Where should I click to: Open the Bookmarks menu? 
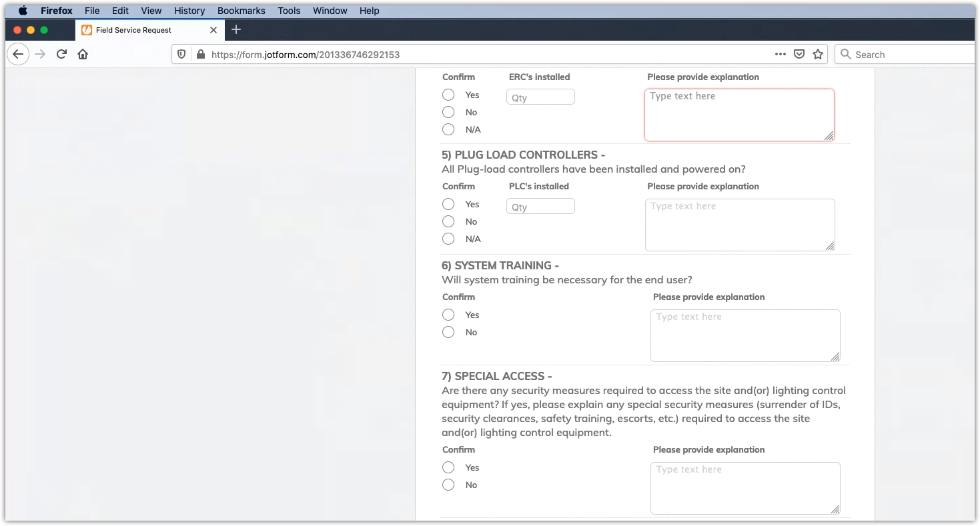click(241, 11)
